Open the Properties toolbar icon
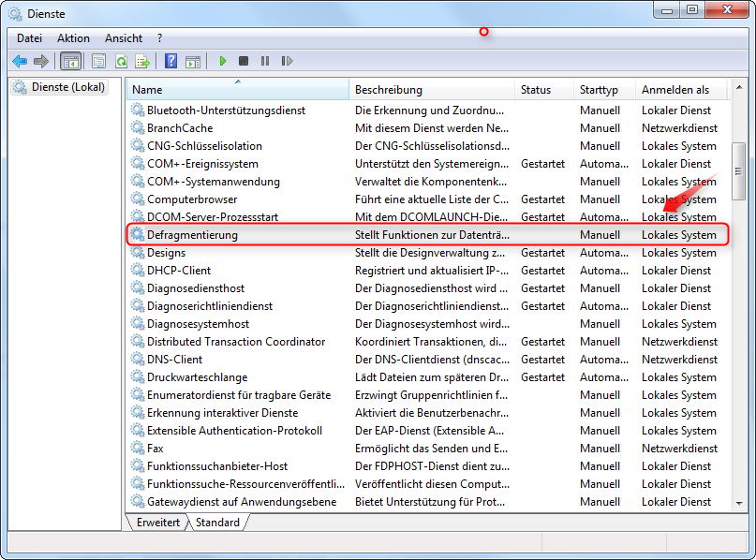Screen dimensions: 756x560 [98, 61]
